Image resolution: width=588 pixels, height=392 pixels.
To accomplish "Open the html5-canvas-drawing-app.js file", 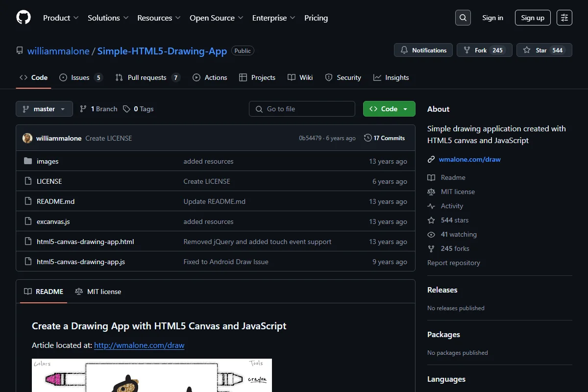I will [81, 262].
